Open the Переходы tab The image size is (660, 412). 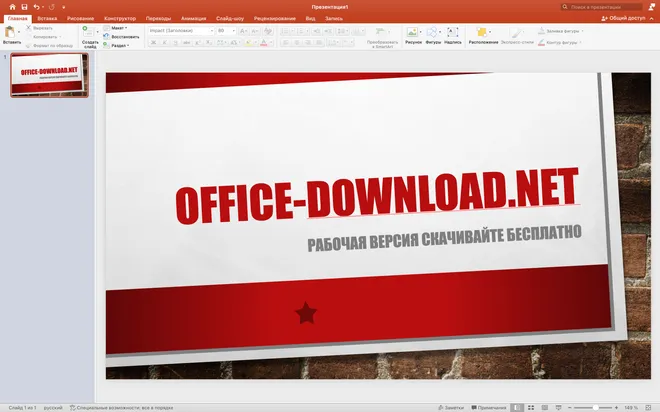pos(158,19)
